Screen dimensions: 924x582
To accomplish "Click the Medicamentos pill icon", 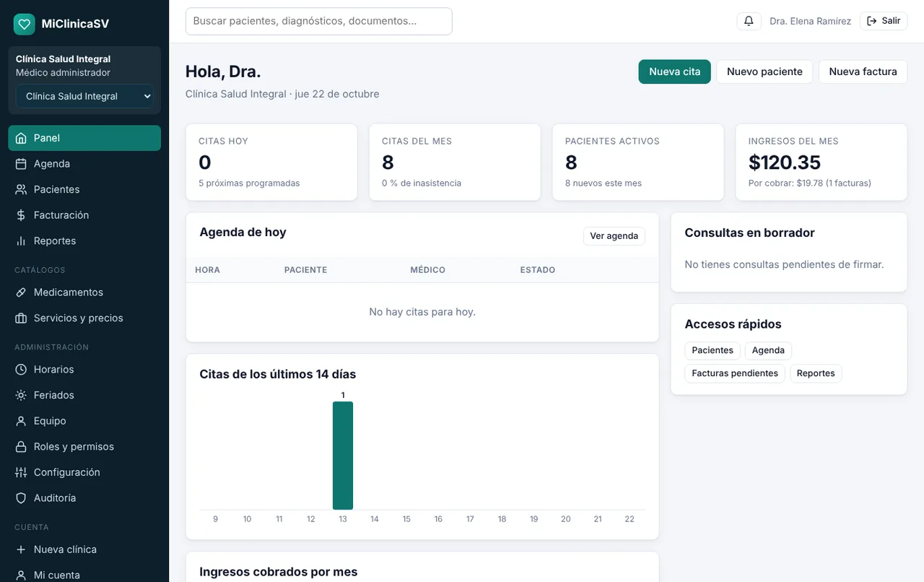I will click(21, 292).
